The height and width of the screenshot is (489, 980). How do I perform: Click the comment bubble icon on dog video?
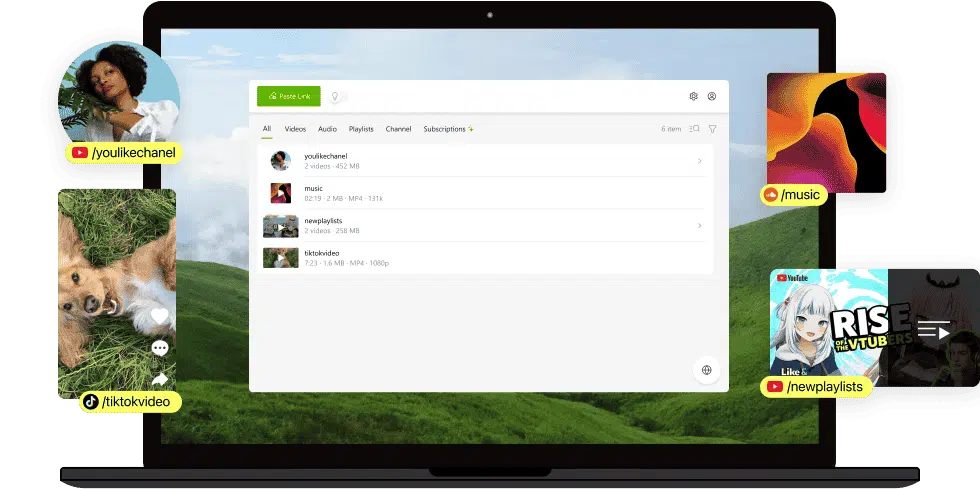[160, 348]
